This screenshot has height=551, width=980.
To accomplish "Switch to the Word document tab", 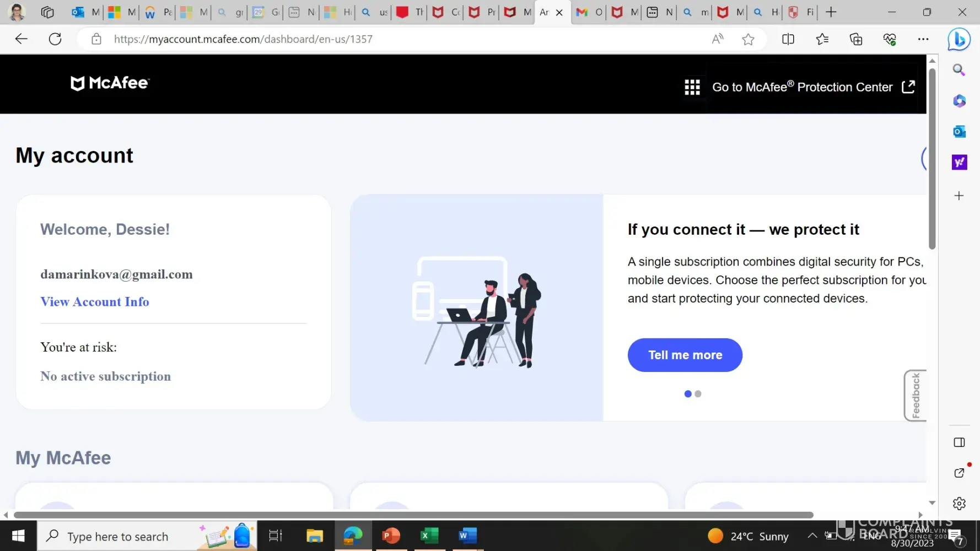I will (x=158, y=12).
